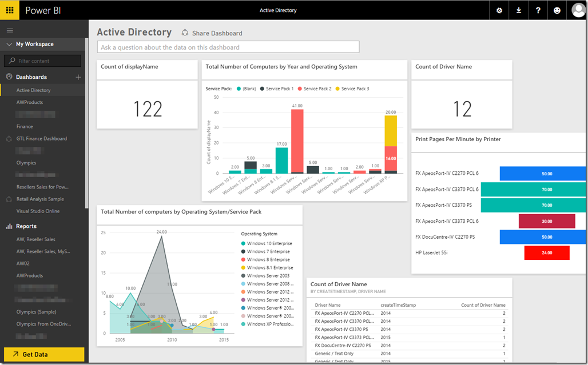This screenshot has width=588, height=365.
Task: Open Retail Analysis Sample dashboard
Action: pyautogui.click(x=40, y=199)
